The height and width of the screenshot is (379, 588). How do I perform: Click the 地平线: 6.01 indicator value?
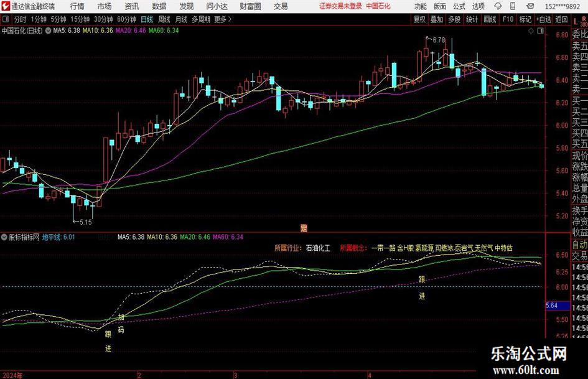click(58, 237)
